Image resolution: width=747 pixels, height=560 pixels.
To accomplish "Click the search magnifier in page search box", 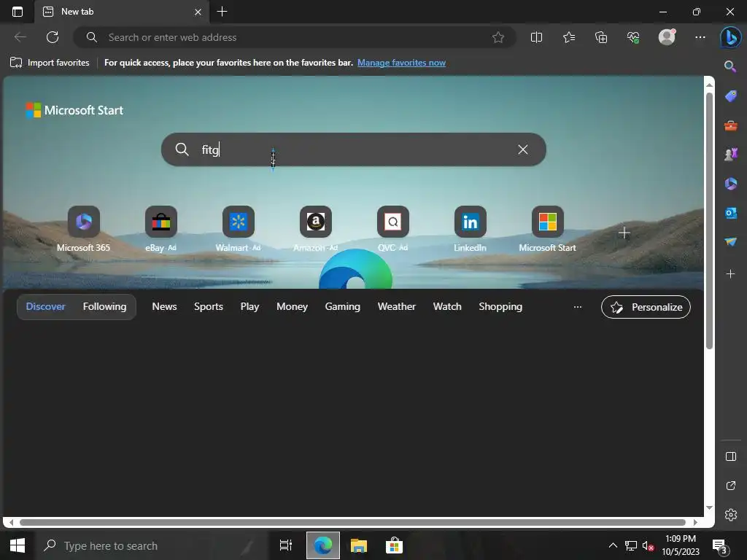I will tap(182, 149).
